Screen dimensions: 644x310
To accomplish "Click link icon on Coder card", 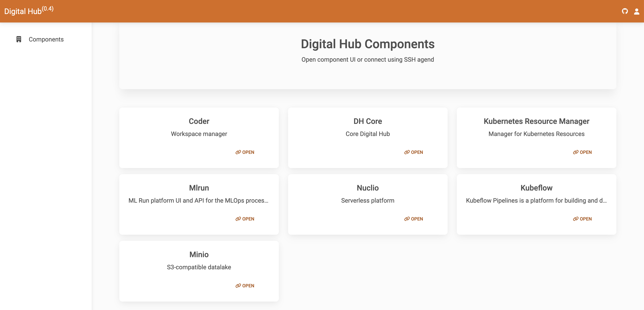I will (x=238, y=152).
